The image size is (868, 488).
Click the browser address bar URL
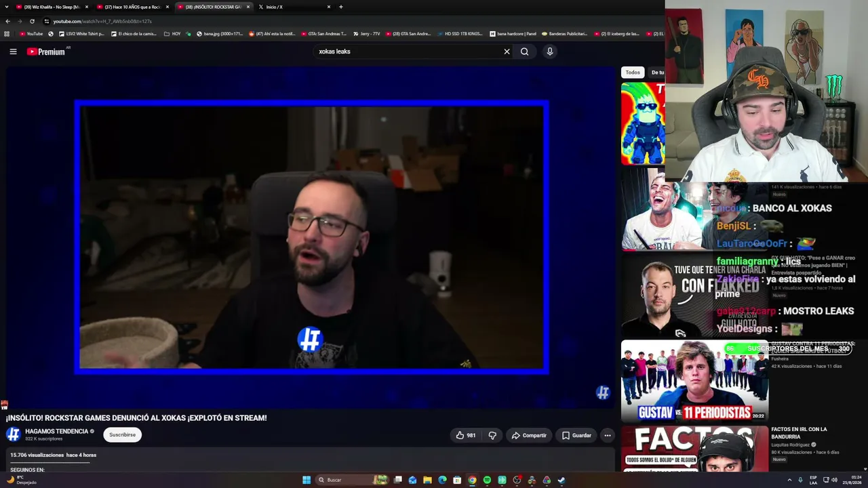pyautogui.click(x=102, y=21)
